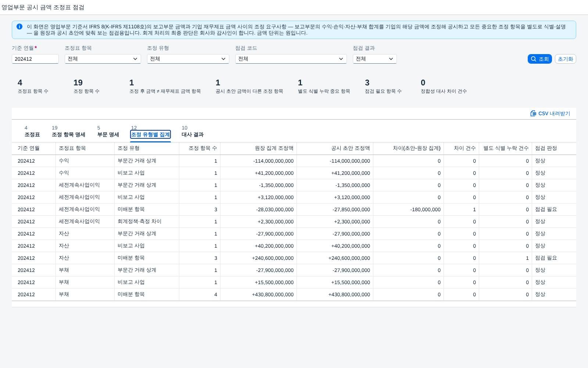Open the 조정표 항목 dropdown

(103, 59)
